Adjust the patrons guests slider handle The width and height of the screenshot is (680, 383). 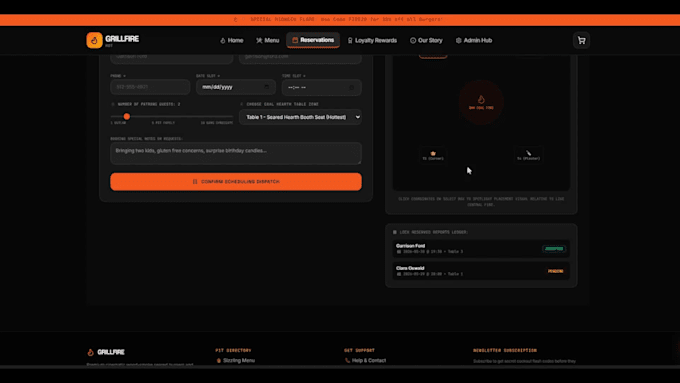click(x=127, y=116)
